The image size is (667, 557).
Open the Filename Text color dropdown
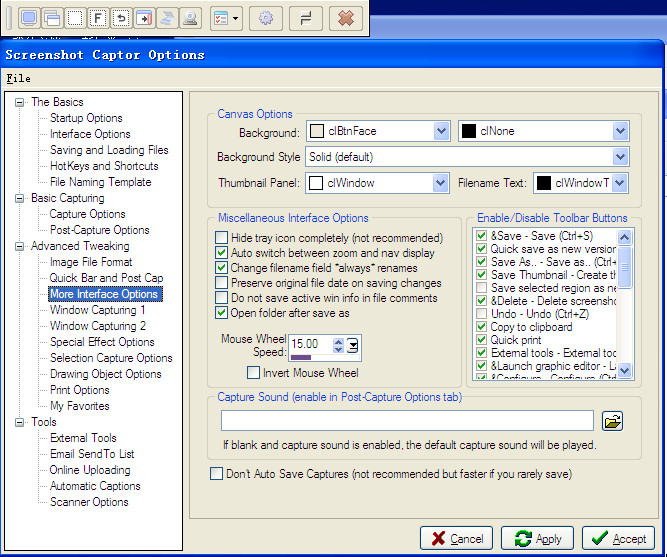tap(620, 183)
